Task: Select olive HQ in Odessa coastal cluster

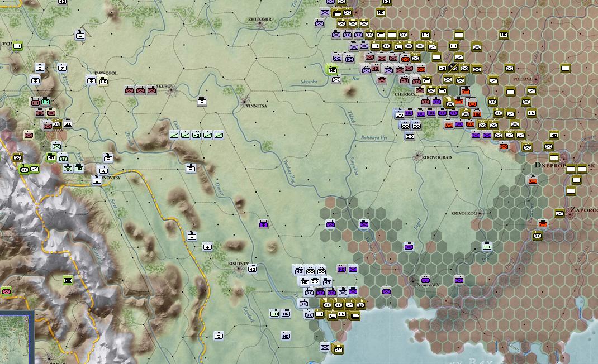Action: pos(341,314)
